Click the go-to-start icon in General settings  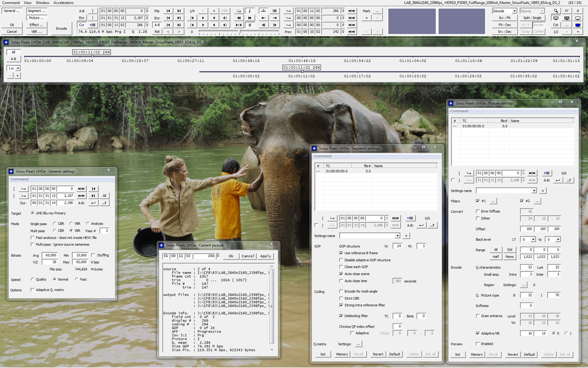point(94,188)
